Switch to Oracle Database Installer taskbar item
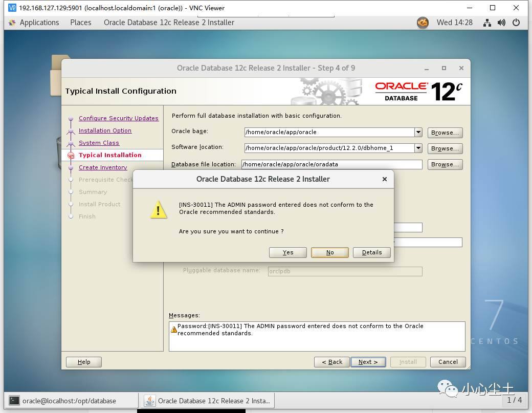The width and height of the screenshot is (532, 413). (207, 401)
